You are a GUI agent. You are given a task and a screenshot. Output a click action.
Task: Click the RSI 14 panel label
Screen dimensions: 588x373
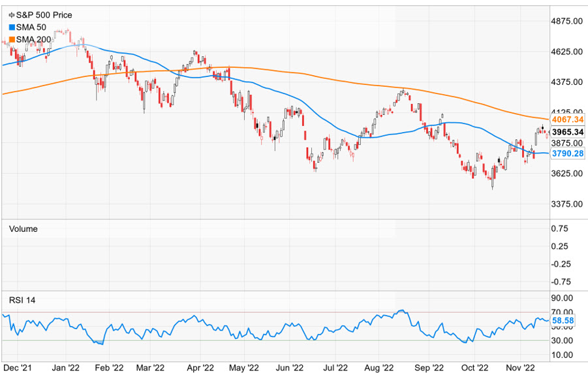coord(22,300)
